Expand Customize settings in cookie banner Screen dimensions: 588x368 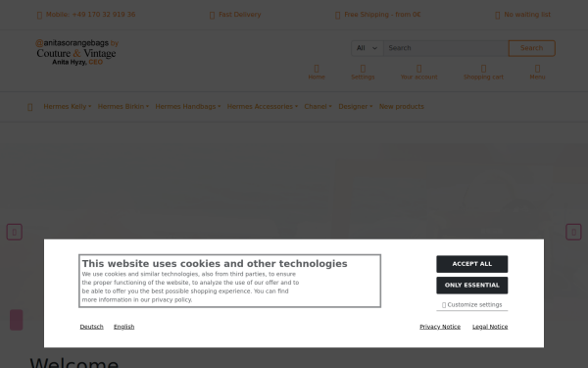click(471, 305)
